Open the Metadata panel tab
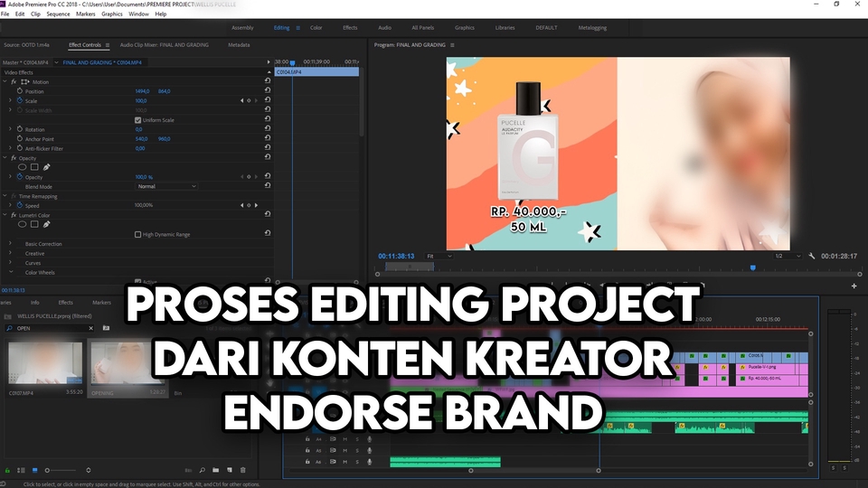Viewport: 868px width, 488px height. click(x=239, y=45)
